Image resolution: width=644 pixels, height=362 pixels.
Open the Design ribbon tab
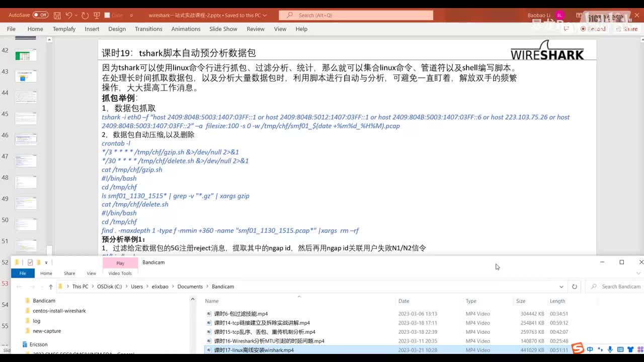(x=117, y=29)
